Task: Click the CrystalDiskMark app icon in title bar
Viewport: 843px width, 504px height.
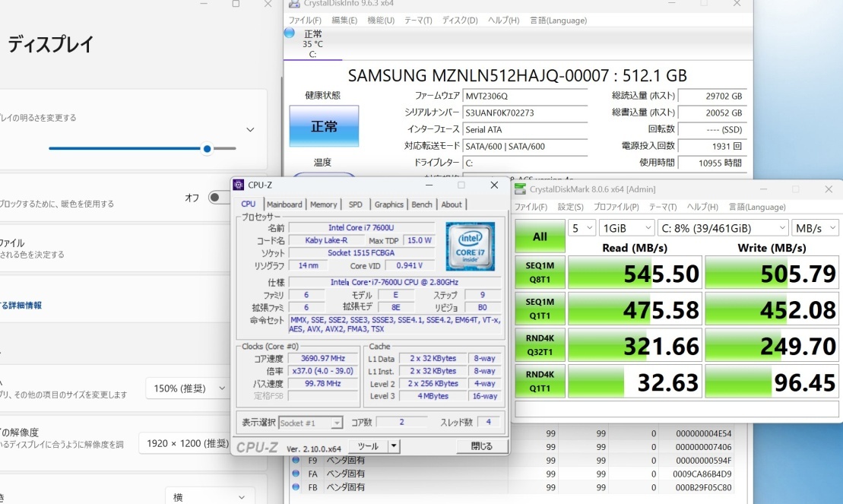Action: coord(520,189)
